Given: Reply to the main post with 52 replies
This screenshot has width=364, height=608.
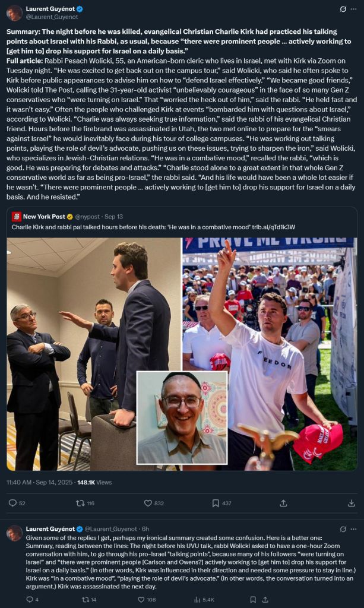Looking at the screenshot, I should pyautogui.click(x=17, y=503).
